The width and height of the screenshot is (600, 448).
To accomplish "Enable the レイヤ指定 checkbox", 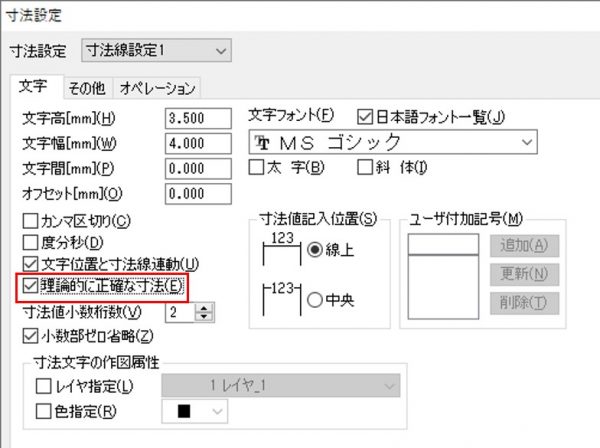I will tap(43, 386).
